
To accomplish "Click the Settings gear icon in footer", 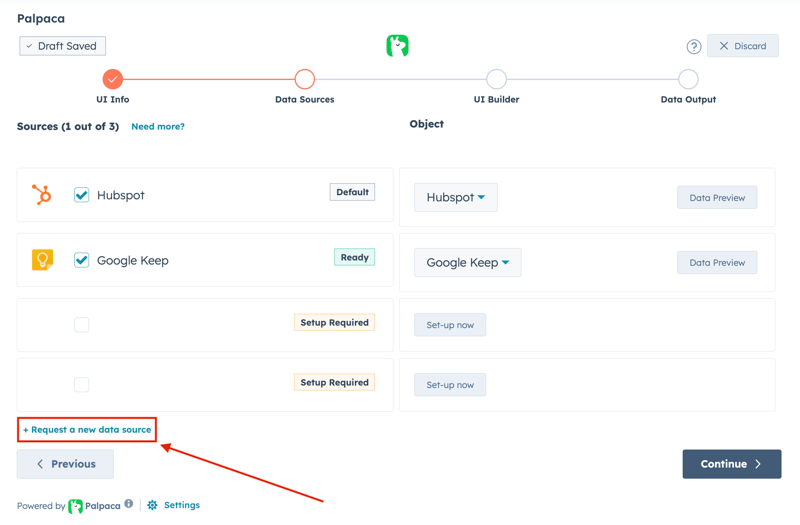I will [x=153, y=505].
